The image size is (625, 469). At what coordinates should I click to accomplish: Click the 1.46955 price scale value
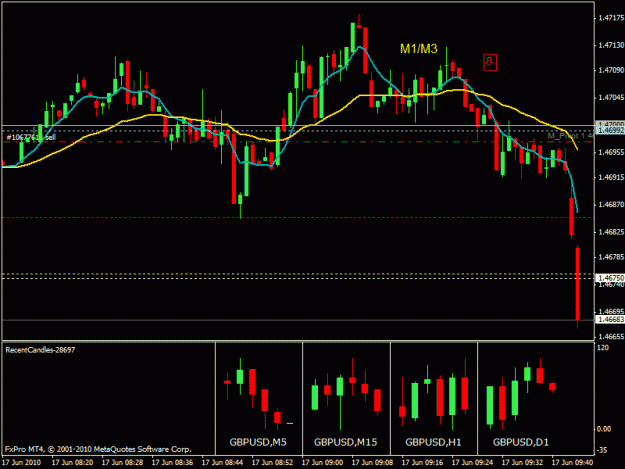[611, 152]
